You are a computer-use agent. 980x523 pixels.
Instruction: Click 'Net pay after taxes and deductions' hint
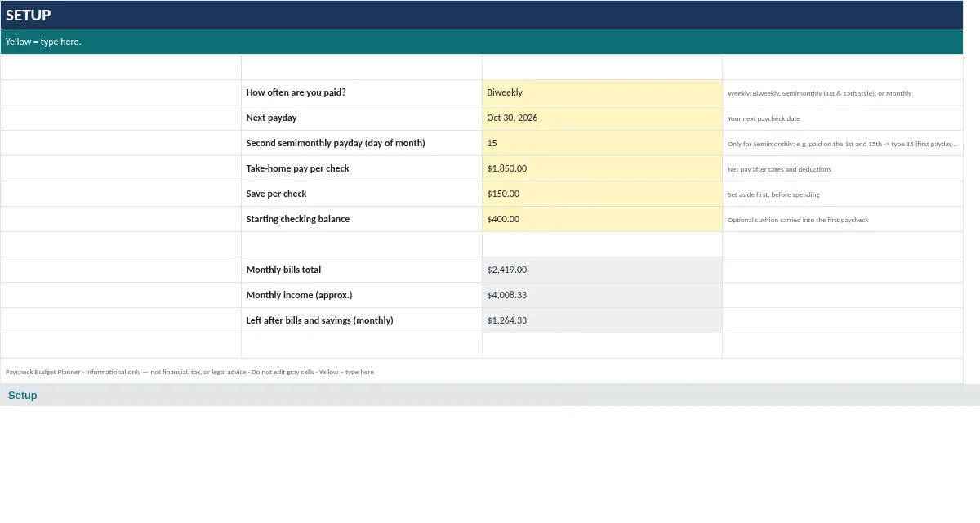pyautogui.click(x=780, y=169)
